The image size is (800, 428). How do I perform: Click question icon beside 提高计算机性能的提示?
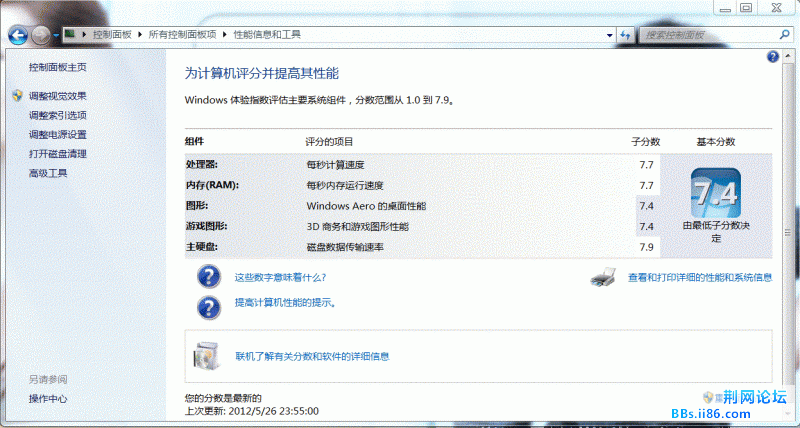[209, 308]
